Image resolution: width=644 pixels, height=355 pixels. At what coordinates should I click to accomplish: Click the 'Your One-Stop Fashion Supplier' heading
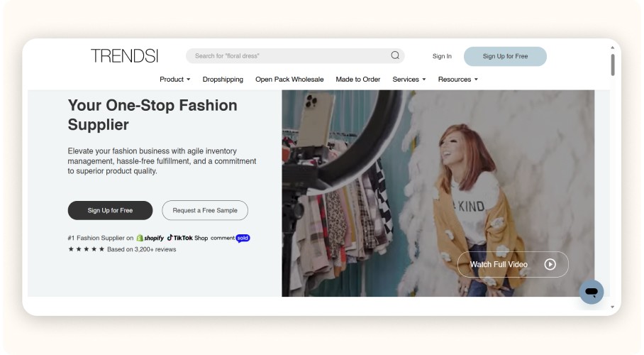click(x=152, y=115)
